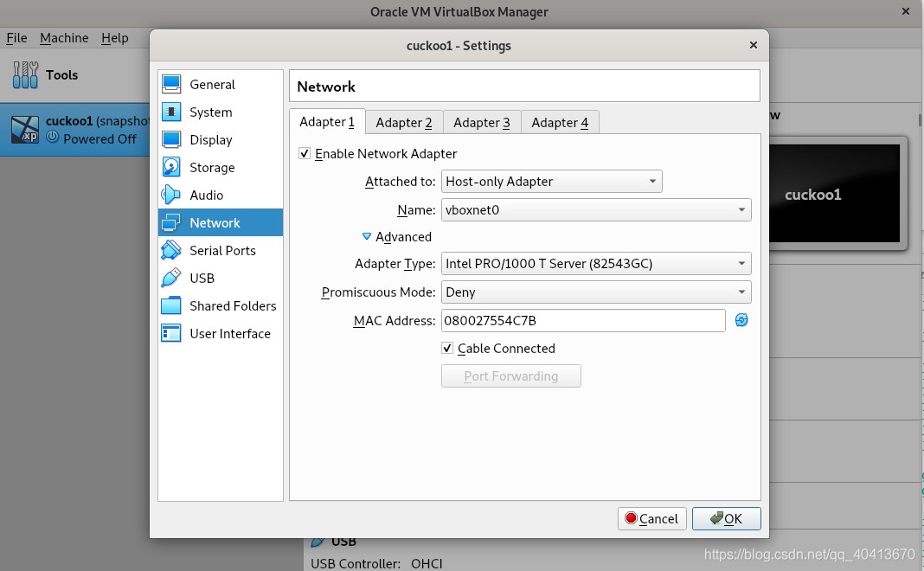Select the System chip icon
Image resolution: width=924 pixels, height=571 pixels.
(x=171, y=112)
